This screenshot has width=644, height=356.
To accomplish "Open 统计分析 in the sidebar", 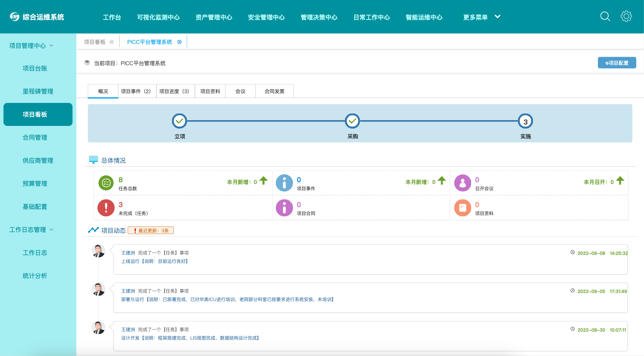I will point(35,276).
